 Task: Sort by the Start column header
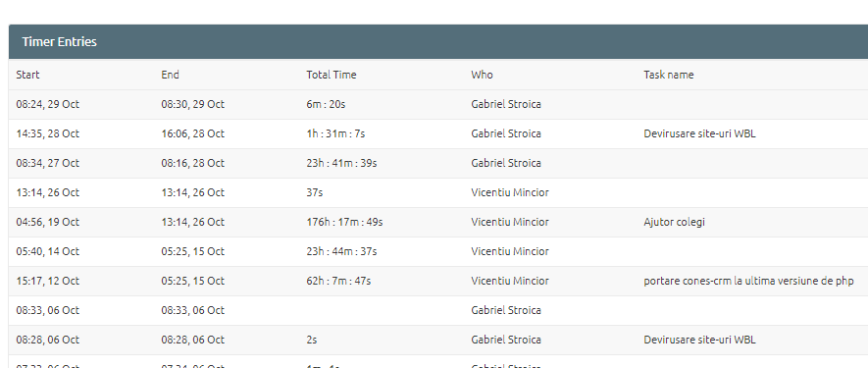point(27,75)
